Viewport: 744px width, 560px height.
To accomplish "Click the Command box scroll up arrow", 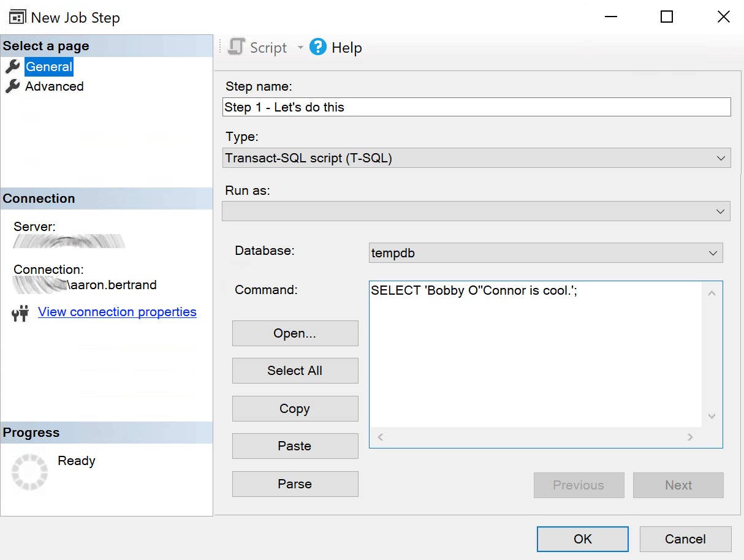I will tap(712, 293).
